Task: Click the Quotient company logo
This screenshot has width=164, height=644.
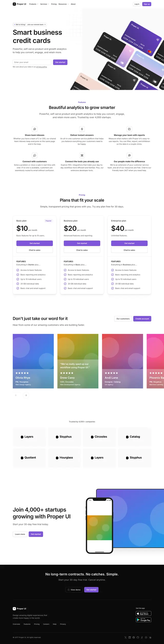Action: [x=28, y=458]
